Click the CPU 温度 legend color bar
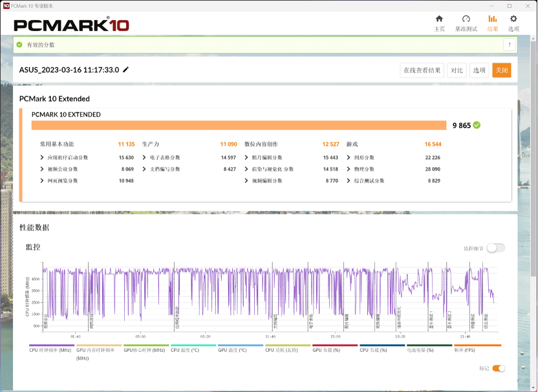This screenshot has width=538, height=392. 193,345
